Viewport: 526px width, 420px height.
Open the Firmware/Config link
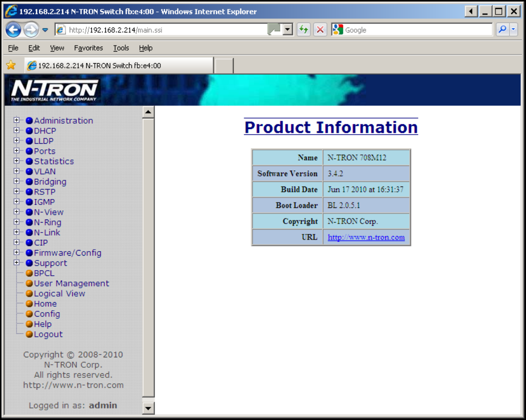pyautogui.click(x=67, y=253)
